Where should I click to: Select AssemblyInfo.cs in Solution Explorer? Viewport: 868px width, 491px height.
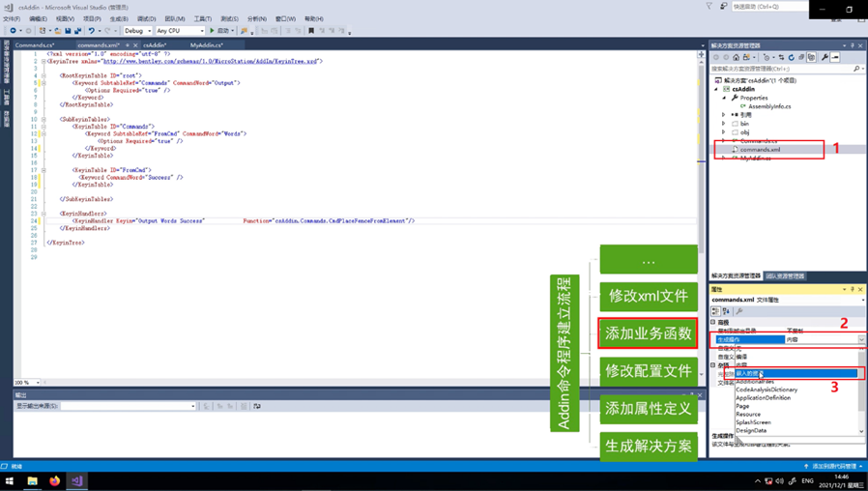tap(769, 106)
